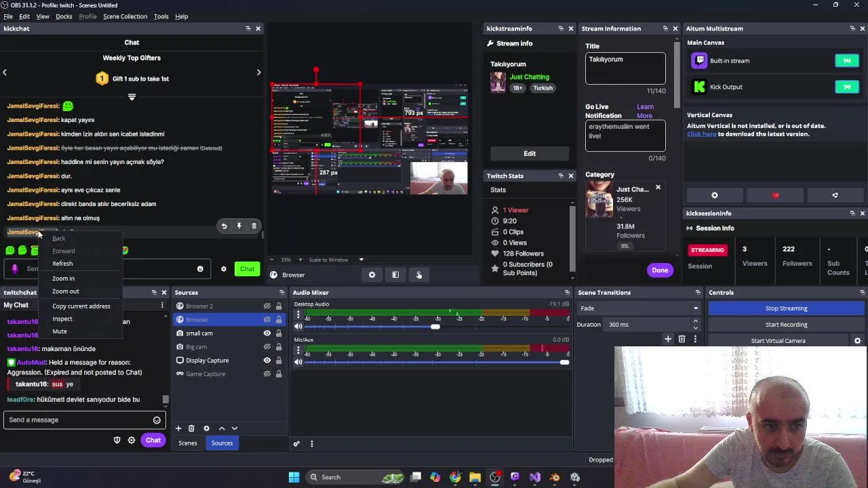Click the Aitum Multistream arrows button
The height and width of the screenshot is (488, 868).
(x=835, y=195)
